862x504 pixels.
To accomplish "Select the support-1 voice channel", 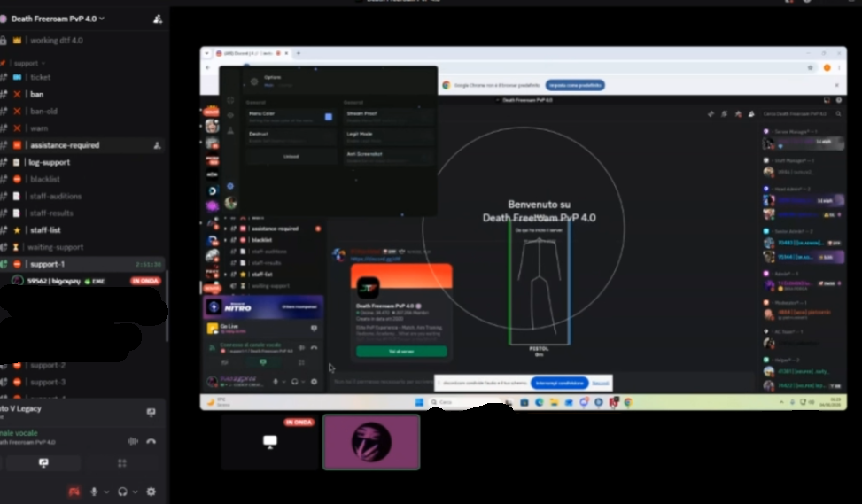I will [47, 264].
